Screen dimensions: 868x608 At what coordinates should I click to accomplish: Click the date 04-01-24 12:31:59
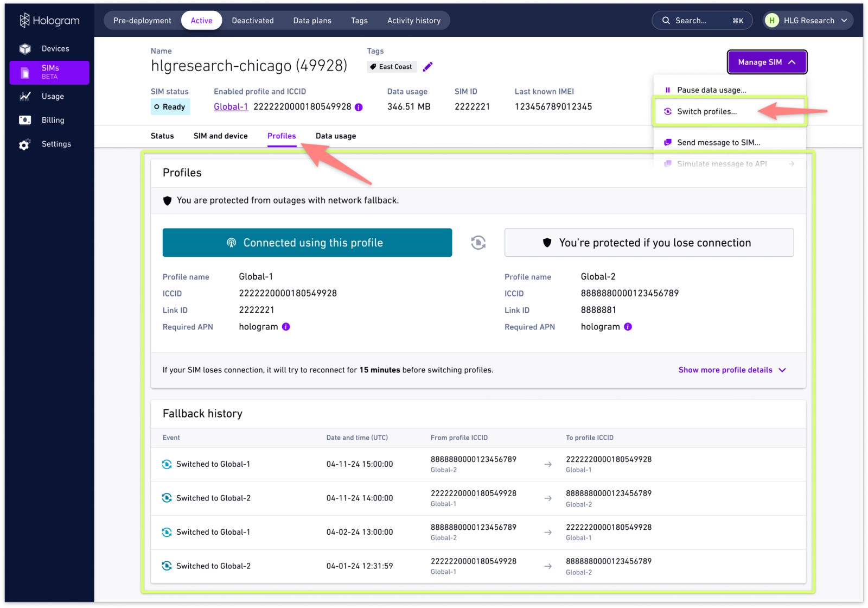360,566
